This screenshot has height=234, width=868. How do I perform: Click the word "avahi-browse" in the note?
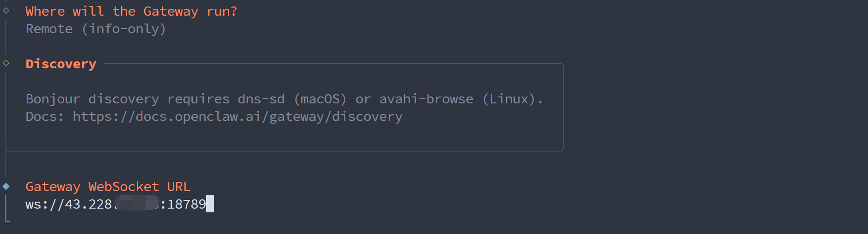426,99
